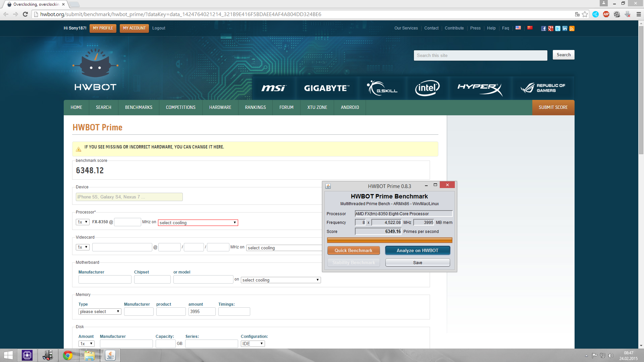Click the Java app taskbar icon
Screen dimensions: 644x362
[x=110, y=355]
